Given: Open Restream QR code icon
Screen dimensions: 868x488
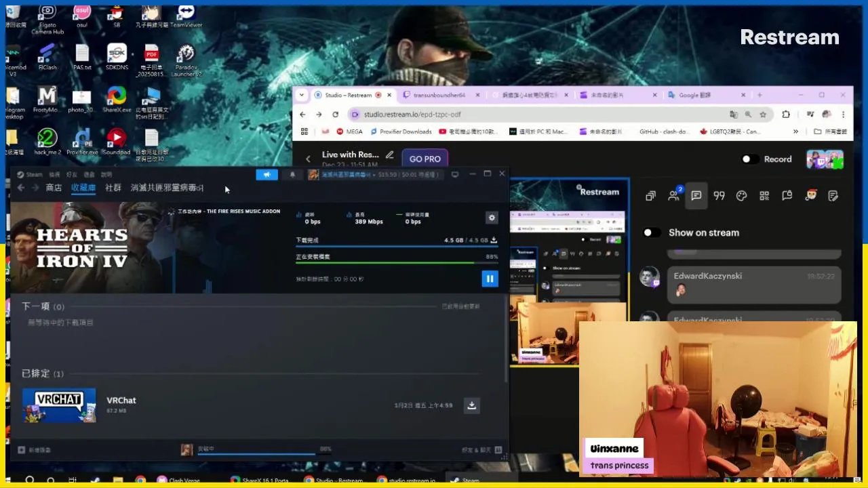Looking at the screenshot, I should [764, 196].
